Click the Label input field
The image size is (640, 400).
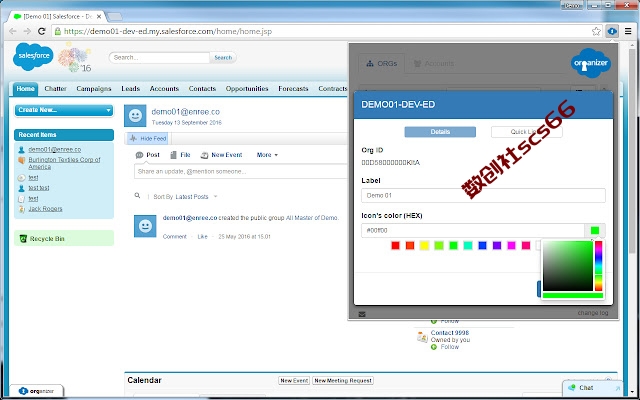pyautogui.click(x=483, y=196)
